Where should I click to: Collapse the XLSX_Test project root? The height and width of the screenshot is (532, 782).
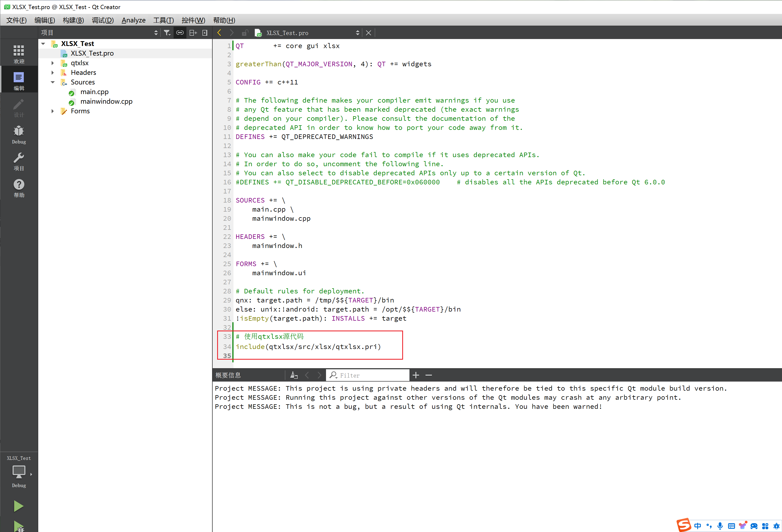(43, 44)
